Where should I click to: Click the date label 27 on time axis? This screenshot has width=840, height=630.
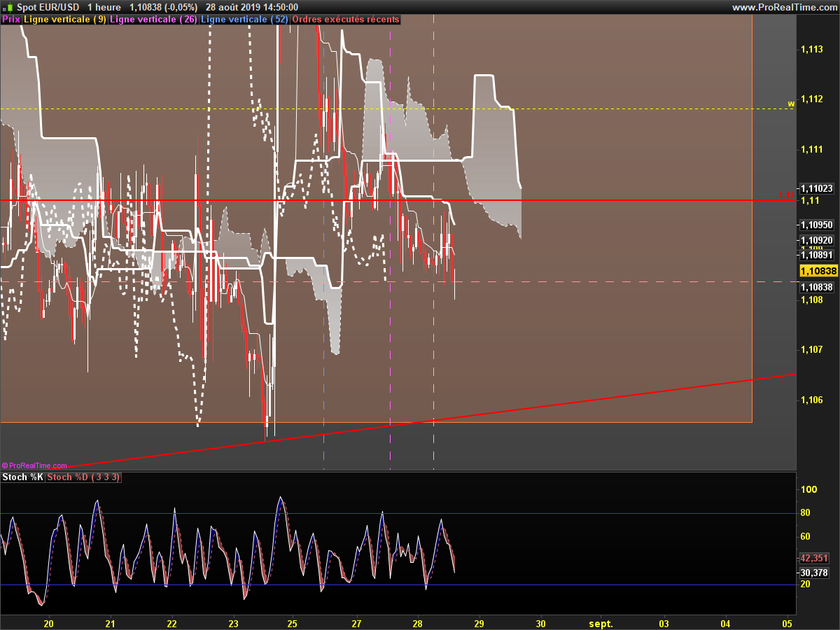(x=356, y=623)
